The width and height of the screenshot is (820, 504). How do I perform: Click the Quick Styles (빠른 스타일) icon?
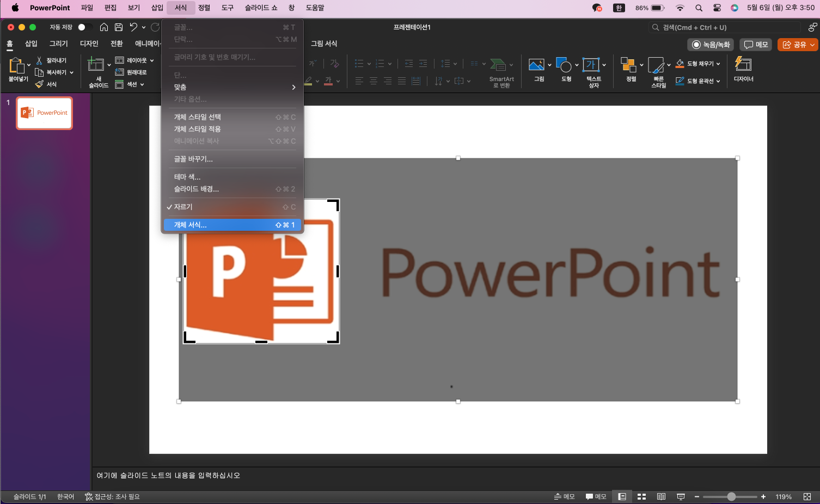click(656, 65)
